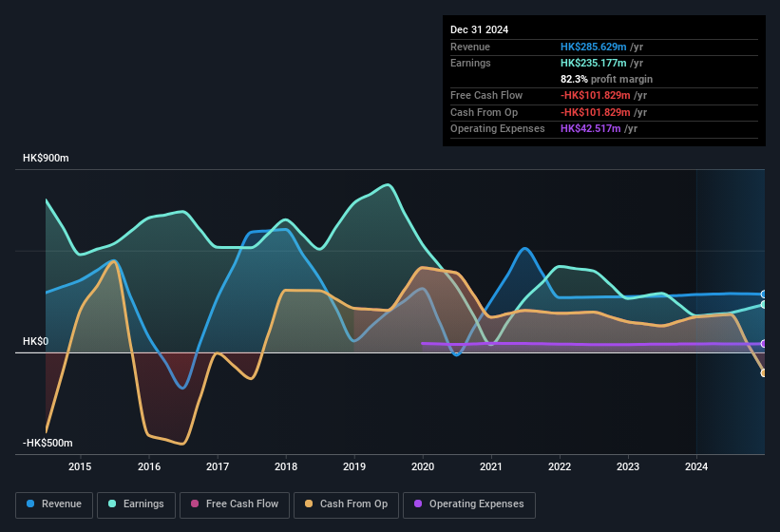Click the HK$285.629m revenue value
780x532 pixels.
pyautogui.click(x=593, y=47)
